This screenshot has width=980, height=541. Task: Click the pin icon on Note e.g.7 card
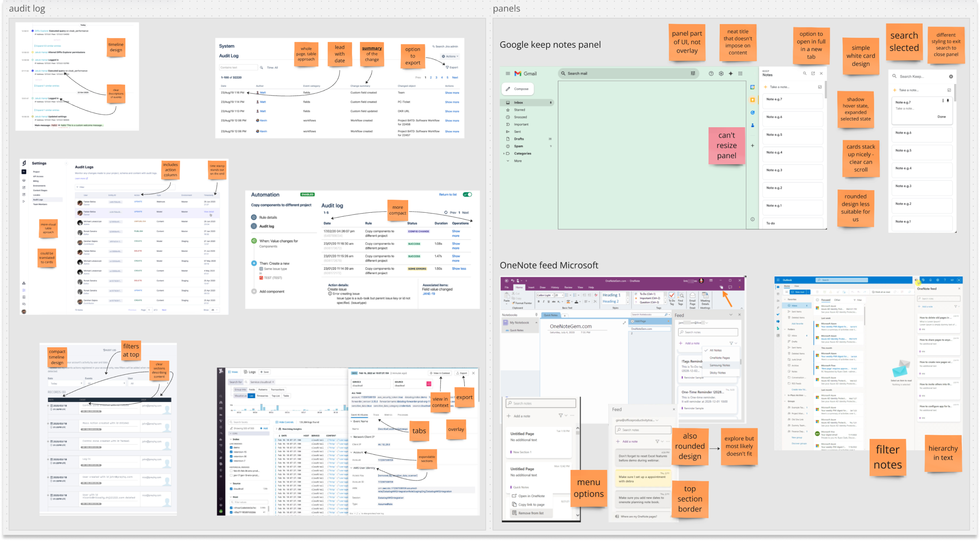[948, 100]
